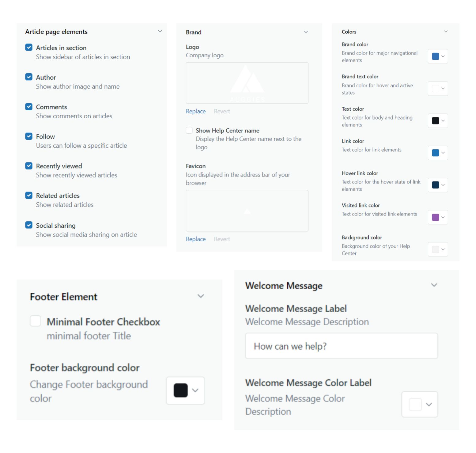Open the Hover link color dropdown
476x453 pixels.
pos(438,185)
